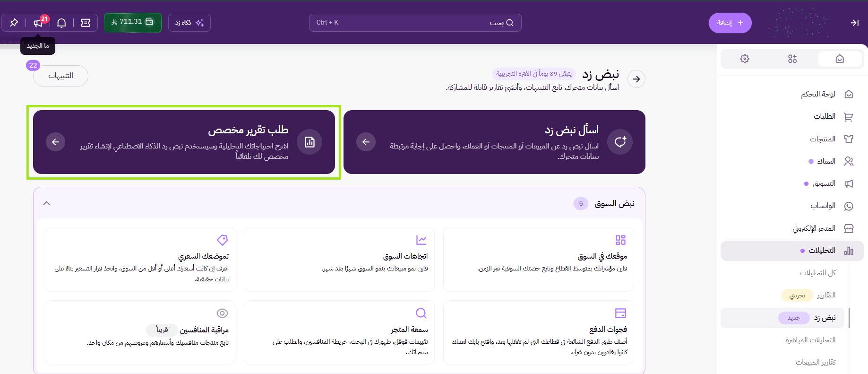
Task: Click the magnifier icon on سمعة المتجر
Action: tap(421, 313)
